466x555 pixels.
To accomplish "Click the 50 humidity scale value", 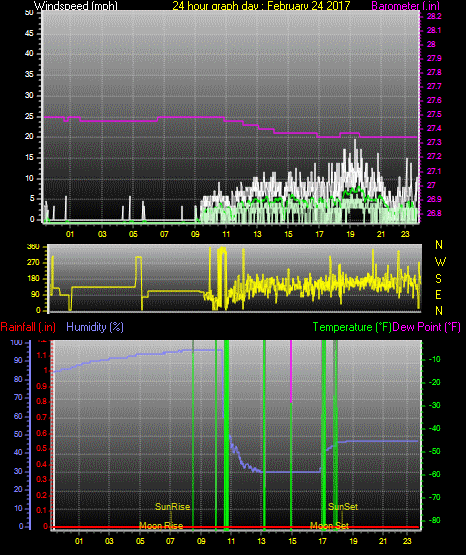I will click(x=18, y=434).
